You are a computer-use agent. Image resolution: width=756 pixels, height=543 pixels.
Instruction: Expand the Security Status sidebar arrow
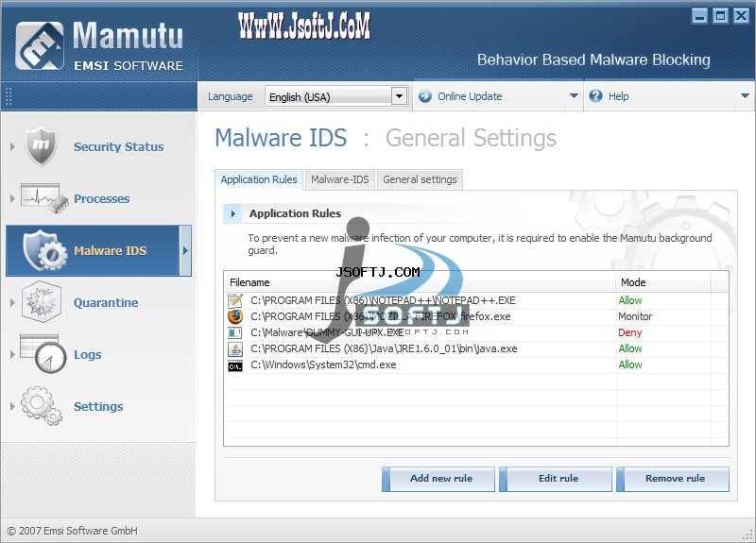(12, 146)
